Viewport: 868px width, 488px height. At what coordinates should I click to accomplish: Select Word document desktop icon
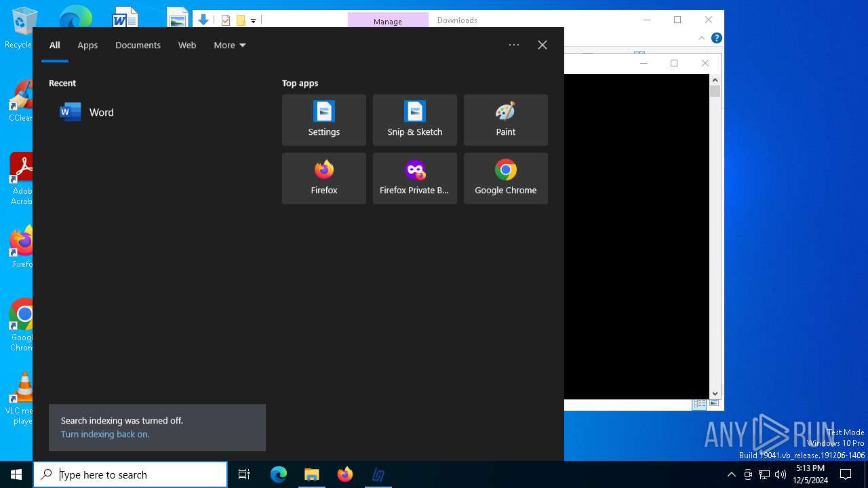125,16
